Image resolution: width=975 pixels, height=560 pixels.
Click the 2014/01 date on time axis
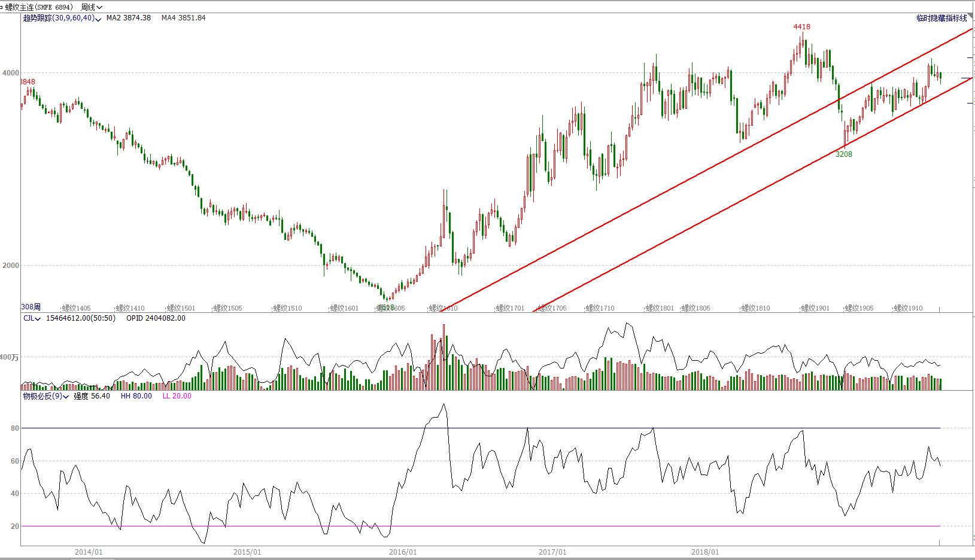[89, 552]
